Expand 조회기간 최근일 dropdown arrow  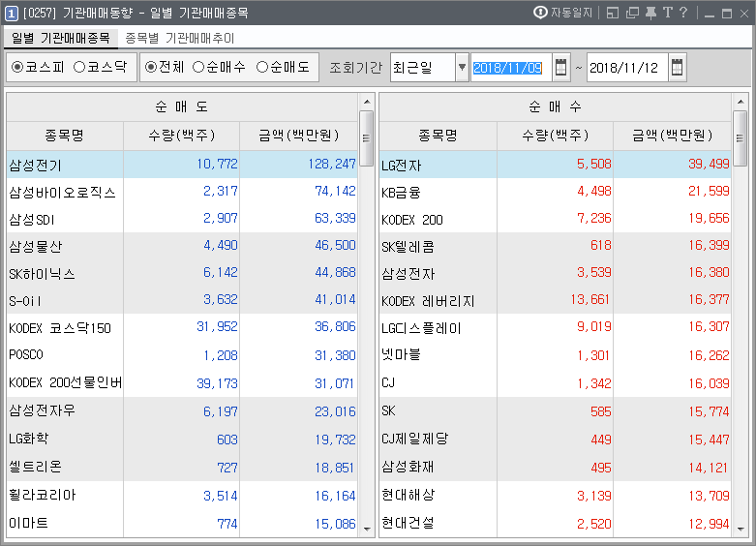coord(462,68)
